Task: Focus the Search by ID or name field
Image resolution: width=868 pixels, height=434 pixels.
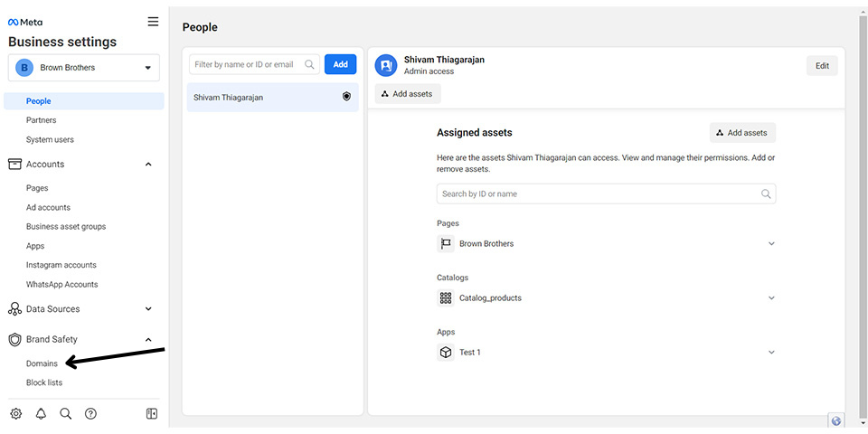Action: (x=606, y=193)
